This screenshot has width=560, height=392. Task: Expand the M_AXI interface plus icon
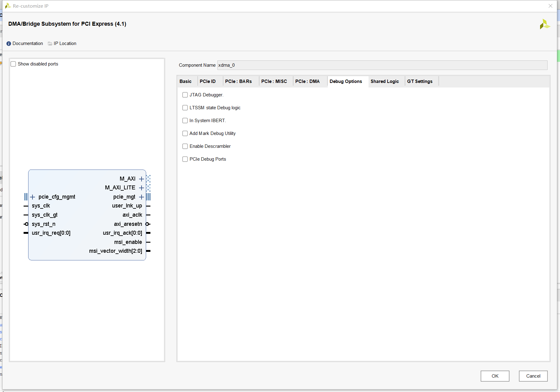click(141, 179)
